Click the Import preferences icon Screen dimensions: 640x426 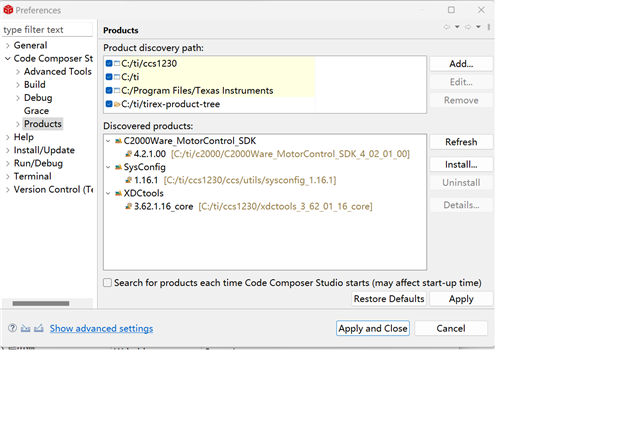(x=26, y=328)
